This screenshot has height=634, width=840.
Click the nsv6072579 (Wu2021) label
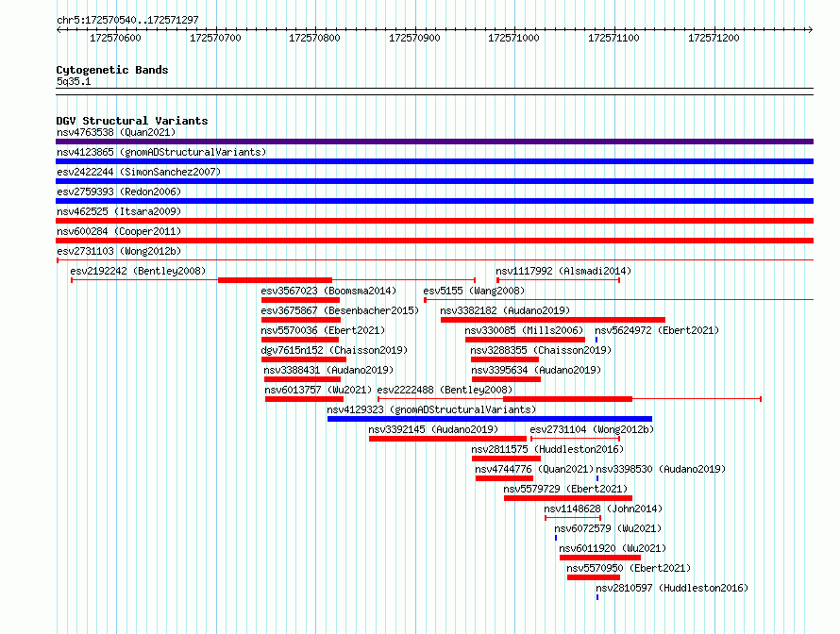point(608,528)
